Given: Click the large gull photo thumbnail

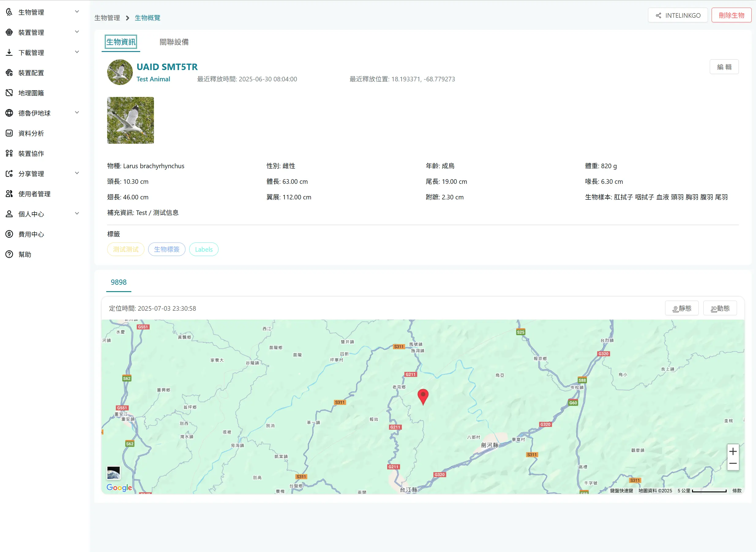Looking at the screenshot, I should 130,120.
